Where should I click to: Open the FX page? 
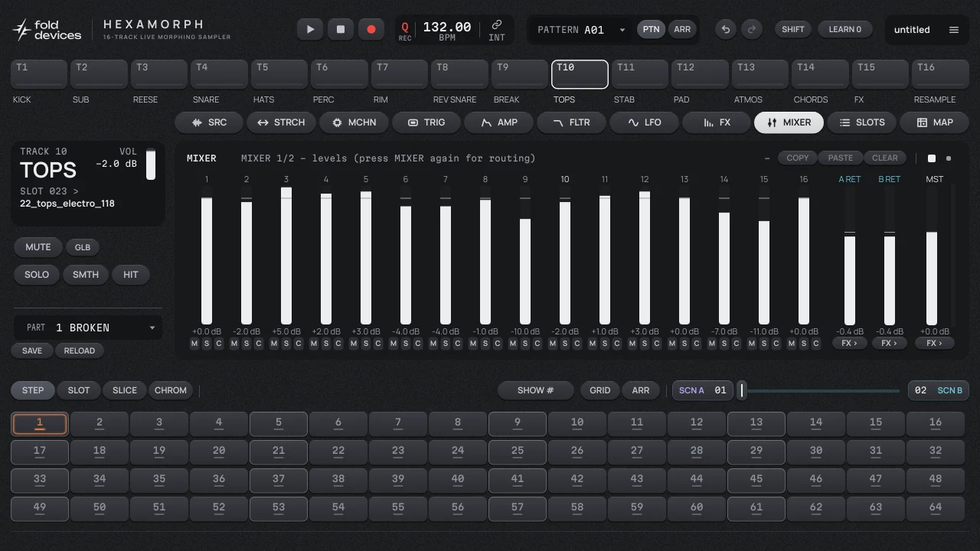coord(716,122)
